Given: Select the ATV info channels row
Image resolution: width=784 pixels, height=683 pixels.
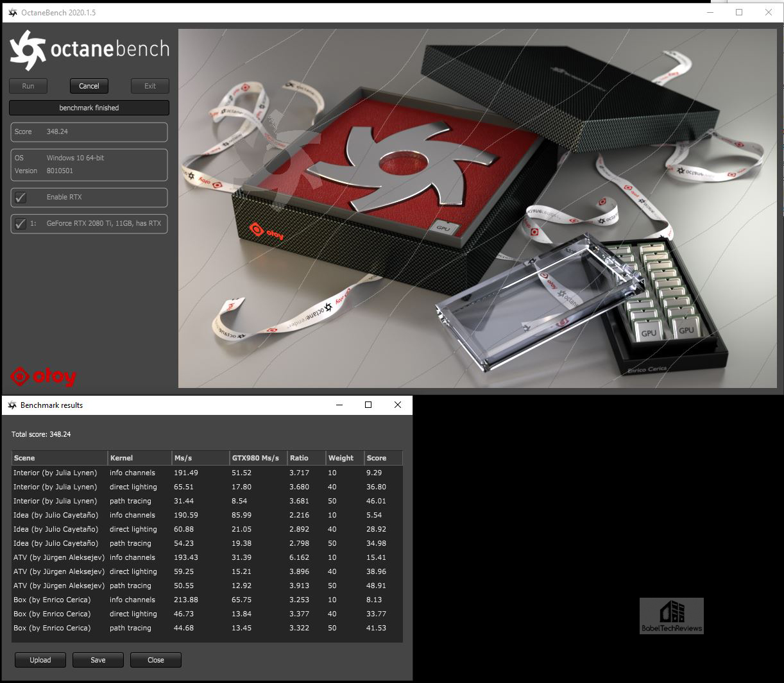Looking at the screenshot, I should (207, 557).
